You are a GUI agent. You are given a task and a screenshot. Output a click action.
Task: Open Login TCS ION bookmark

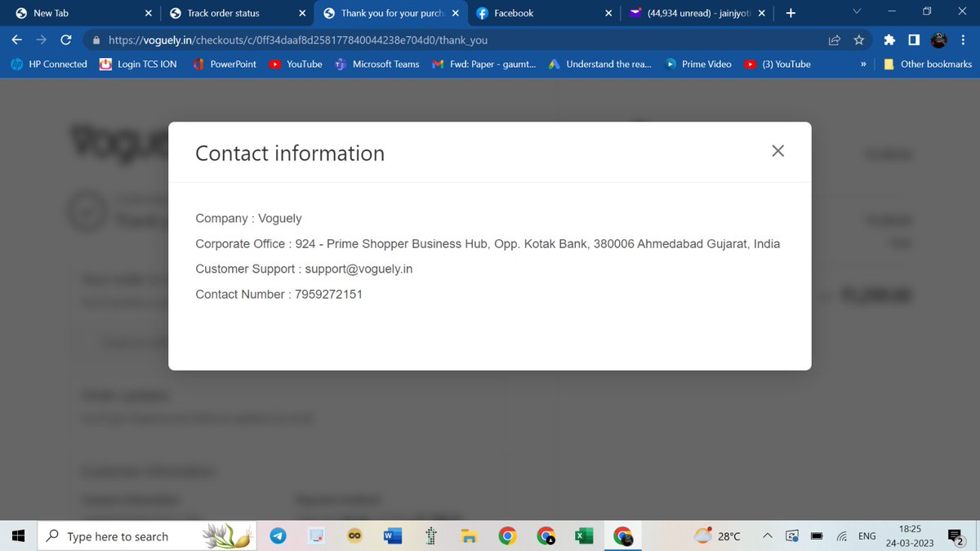coord(138,64)
